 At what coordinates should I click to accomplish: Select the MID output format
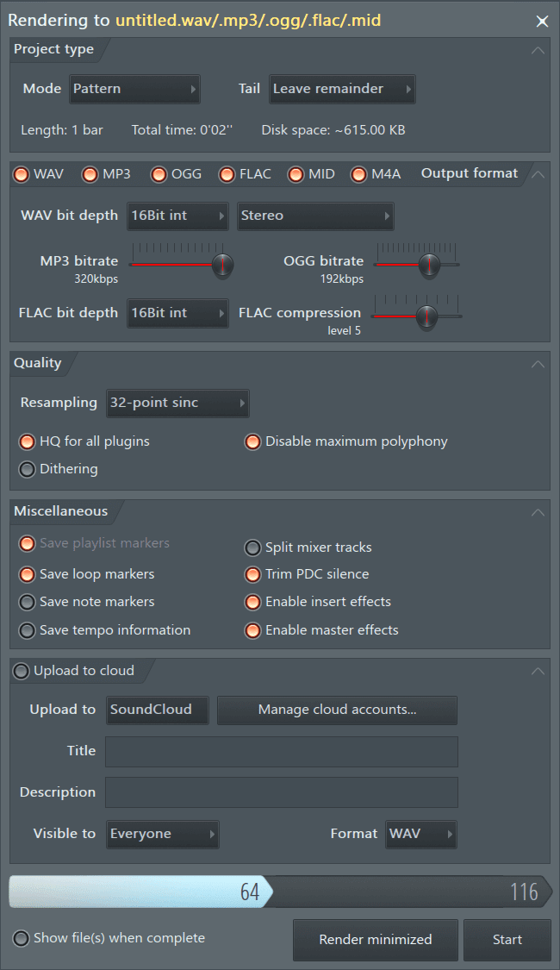pos(296,174)
